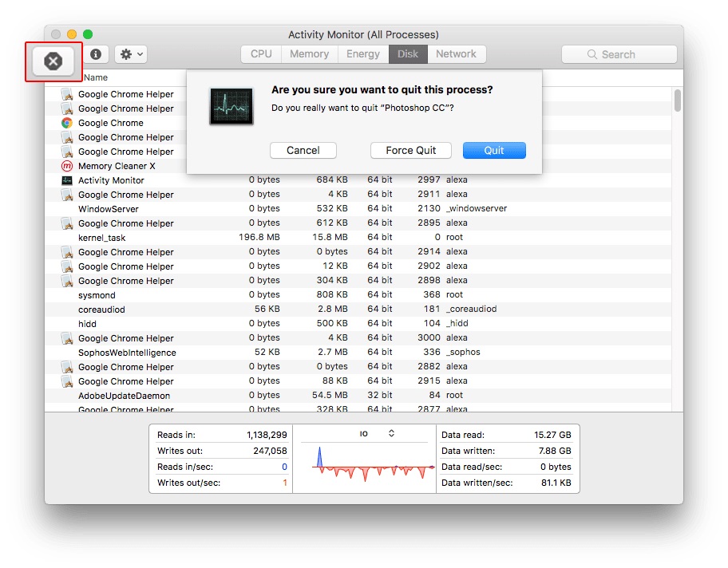Click the Writes out value 247,058
The width and height of the screenshot is (728, 568).
pos(271,451)
